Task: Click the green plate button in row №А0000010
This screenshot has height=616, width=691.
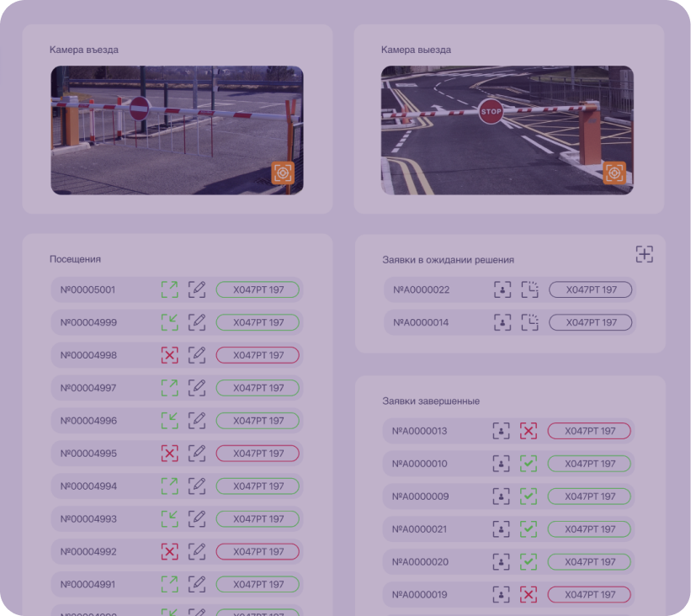Action: pyautogui.click(x=589, y=464)
